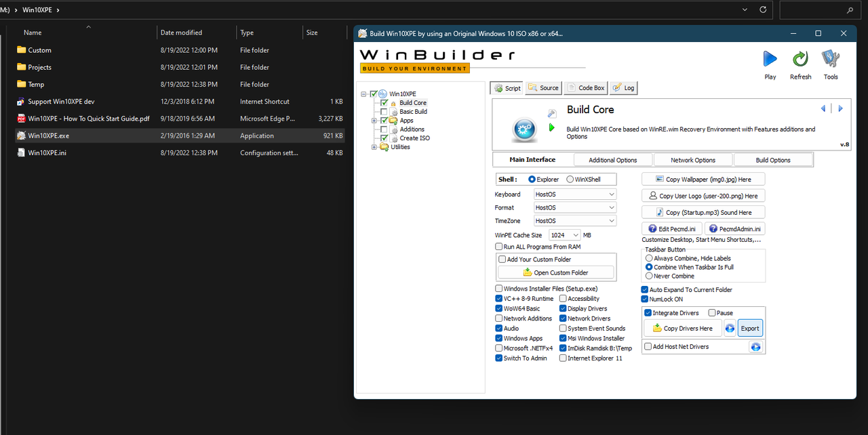Toggle the Basic Build tree checkbox
This screenshot has width=868, height=435.
pyautogui.click(x=384, y=112)
